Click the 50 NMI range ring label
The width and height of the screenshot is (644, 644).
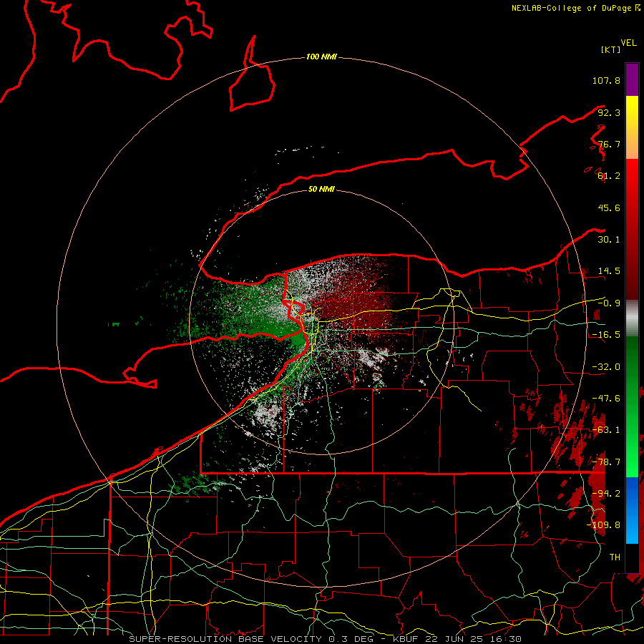321,189
